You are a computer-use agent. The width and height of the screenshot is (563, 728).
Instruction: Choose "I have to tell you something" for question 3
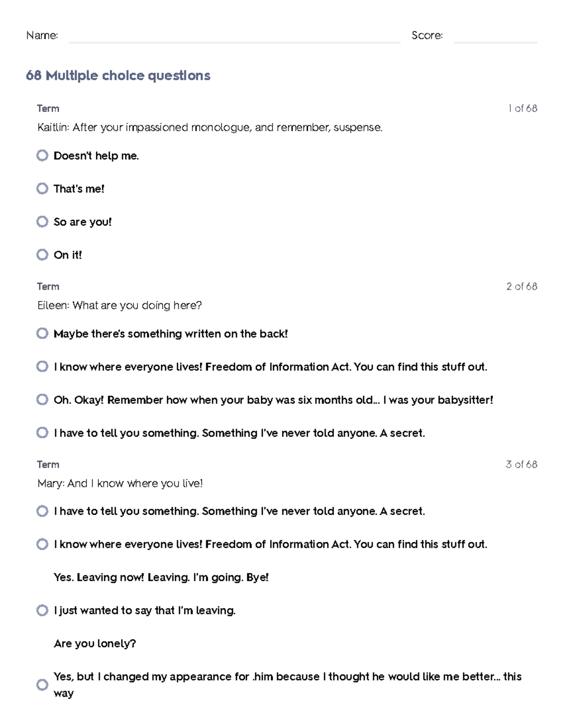tap(42, 511)
